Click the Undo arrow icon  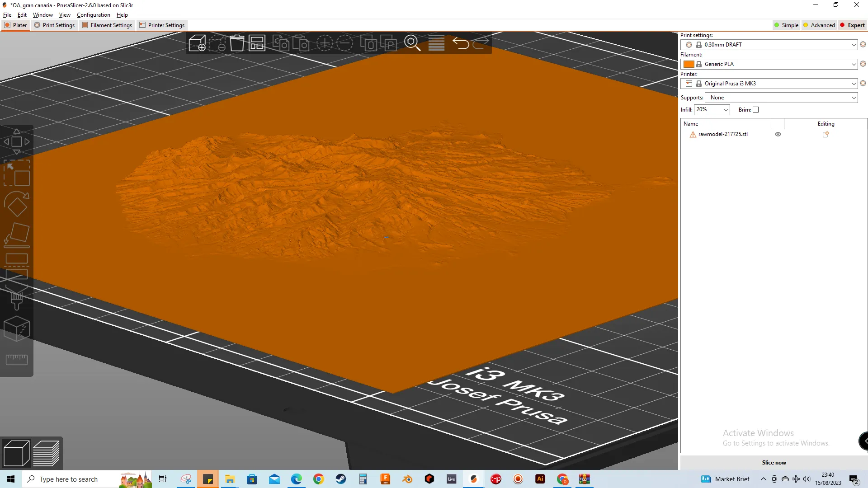point(460,43)
